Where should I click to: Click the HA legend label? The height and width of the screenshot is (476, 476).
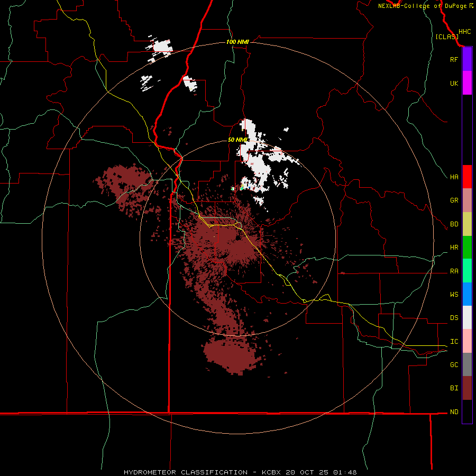tap(454, 177)
